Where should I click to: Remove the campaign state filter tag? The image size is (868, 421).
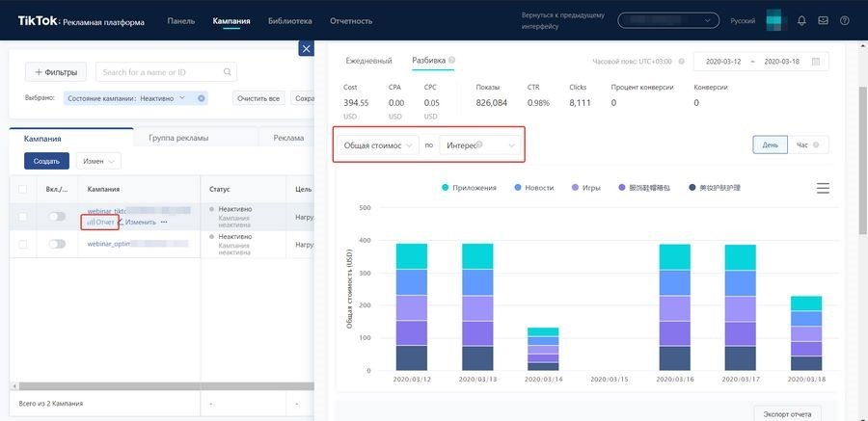[202, 98]
